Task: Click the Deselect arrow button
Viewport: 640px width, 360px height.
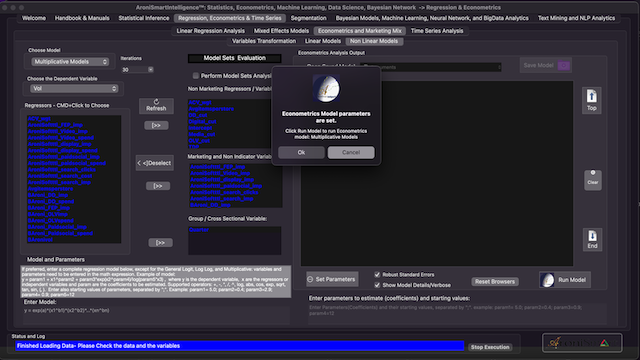Action: click(155, 163)
